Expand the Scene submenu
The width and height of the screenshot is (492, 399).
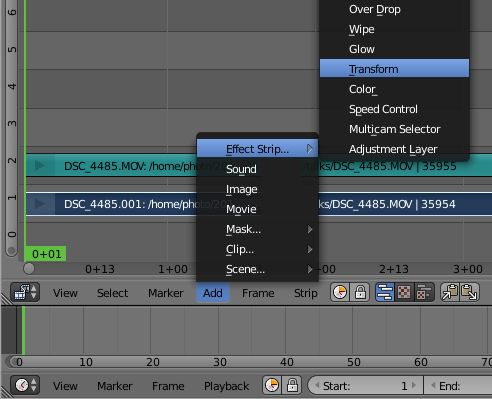pos(257,269)
